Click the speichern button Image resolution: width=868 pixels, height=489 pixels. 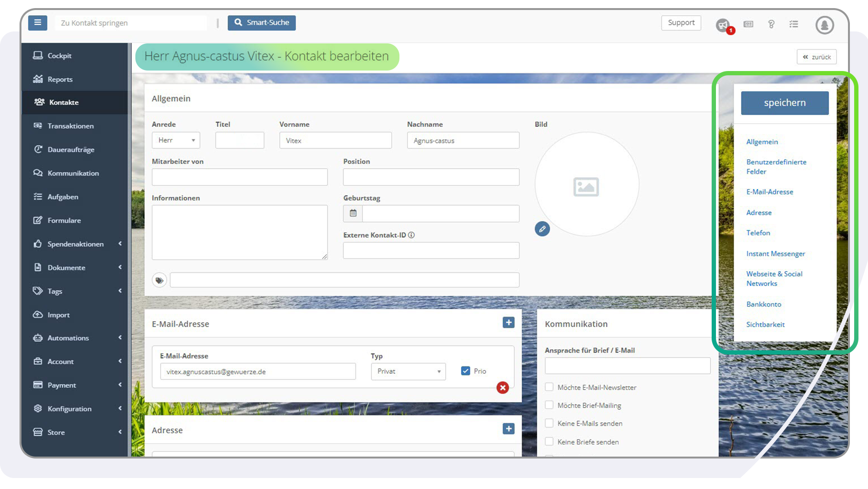pos(785,102)
